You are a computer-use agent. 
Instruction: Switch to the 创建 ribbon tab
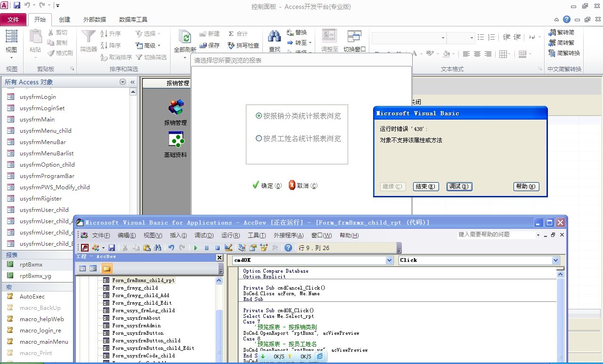click(65, 19)
